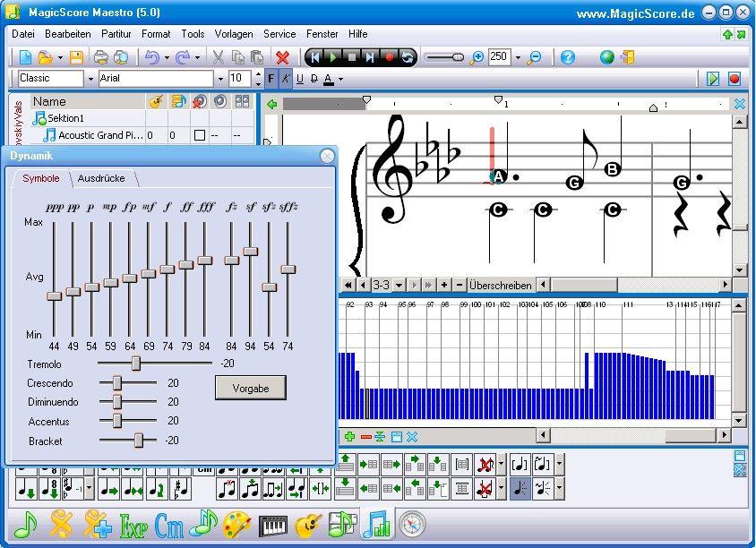The height and width of the screenshot is (548, 756).
Task: Click the Print icon
Action: tap(100, 57)
